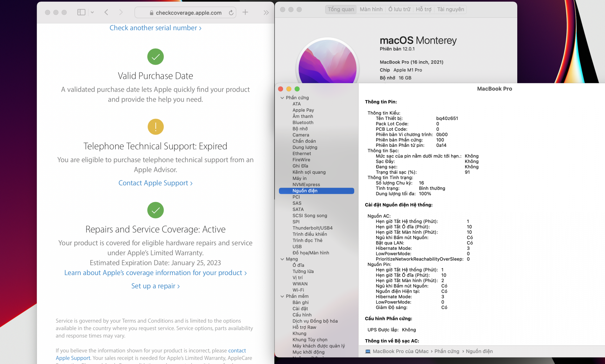Reload the checkcoverage page

click(231, 13)
